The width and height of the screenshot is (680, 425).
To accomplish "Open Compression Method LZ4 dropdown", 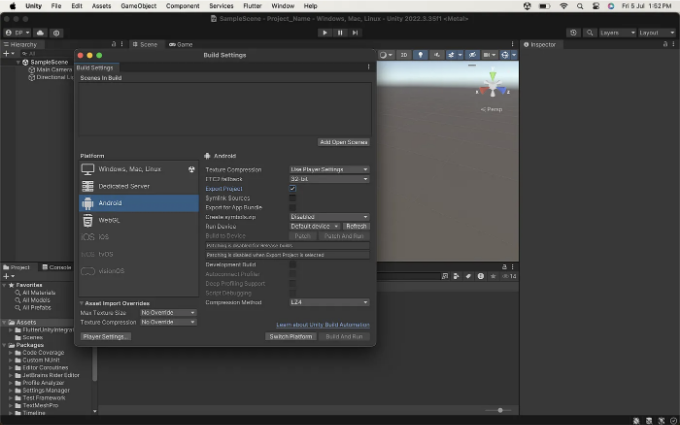I will [329, 302].
